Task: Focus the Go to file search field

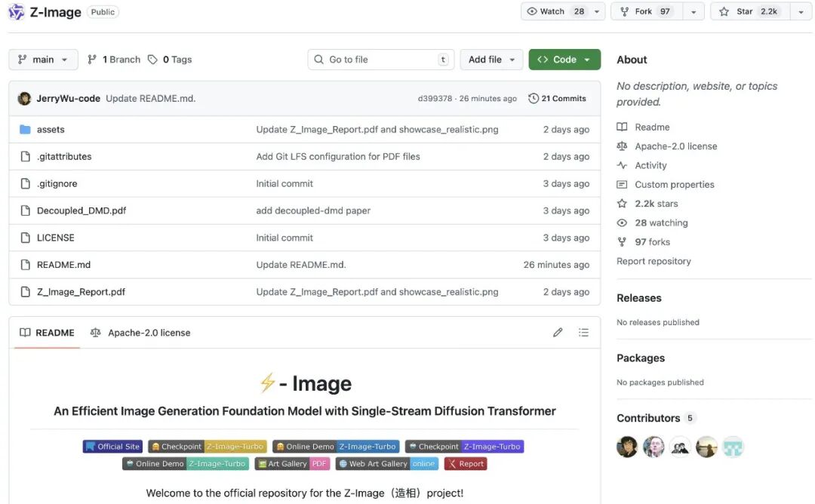Action: 380,60
